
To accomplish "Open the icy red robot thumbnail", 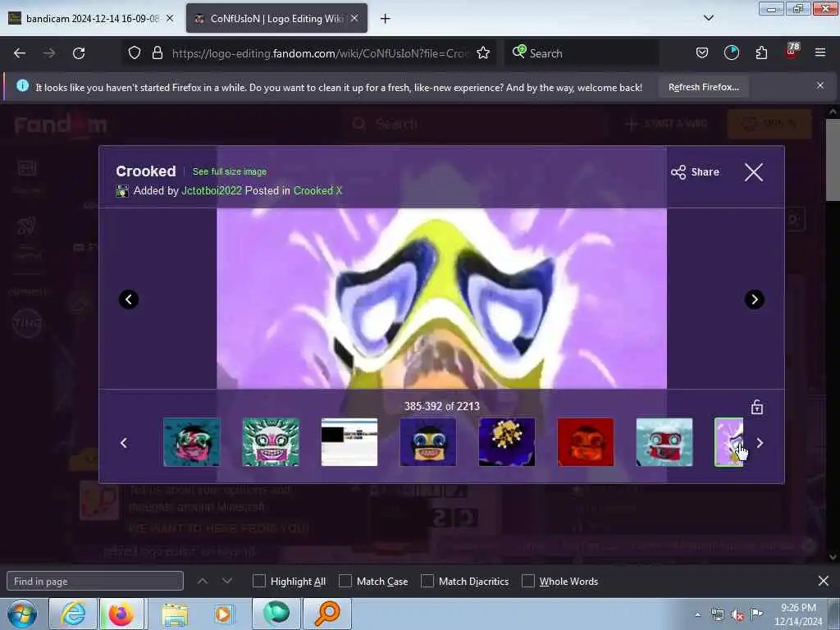I will 664,442.
